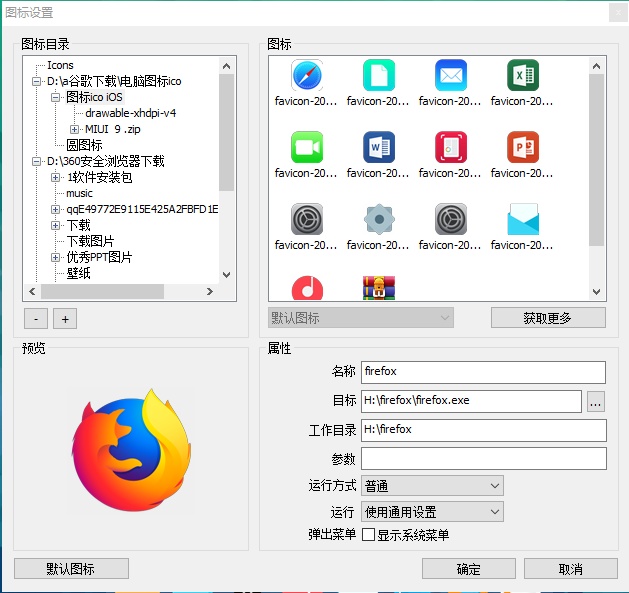This screenshot has height=593, width=629.
Task: Expand the qqE49772E9115E425A2FBFD1E node
Action: 55,209
